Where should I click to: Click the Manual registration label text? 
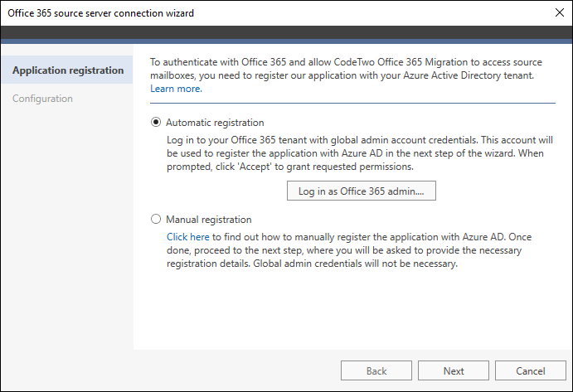[209, 220]
